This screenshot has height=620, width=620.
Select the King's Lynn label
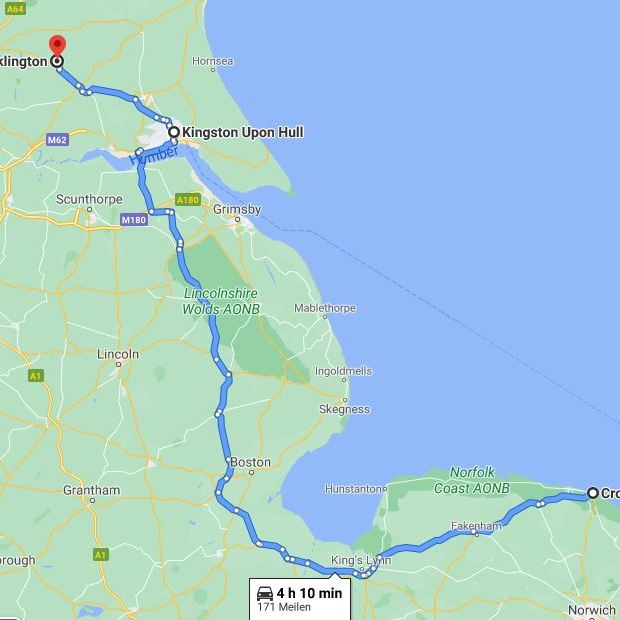[x=361, y=560]
